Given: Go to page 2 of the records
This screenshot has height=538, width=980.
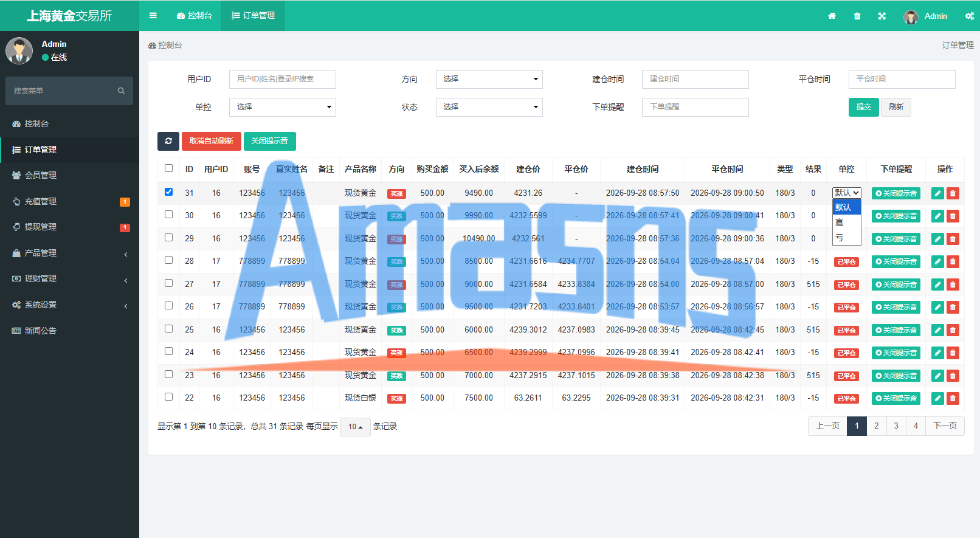Looking at the screenshot, I should coord(876,426).
